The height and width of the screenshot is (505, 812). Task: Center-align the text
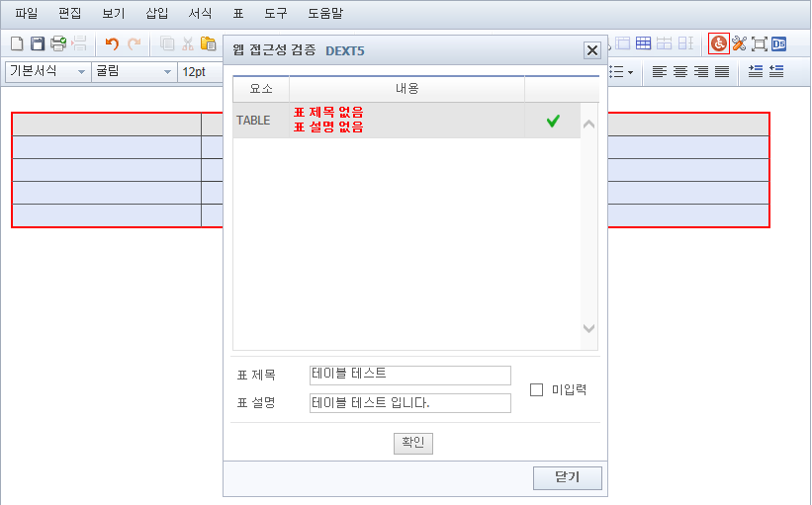tap(680, 71)
